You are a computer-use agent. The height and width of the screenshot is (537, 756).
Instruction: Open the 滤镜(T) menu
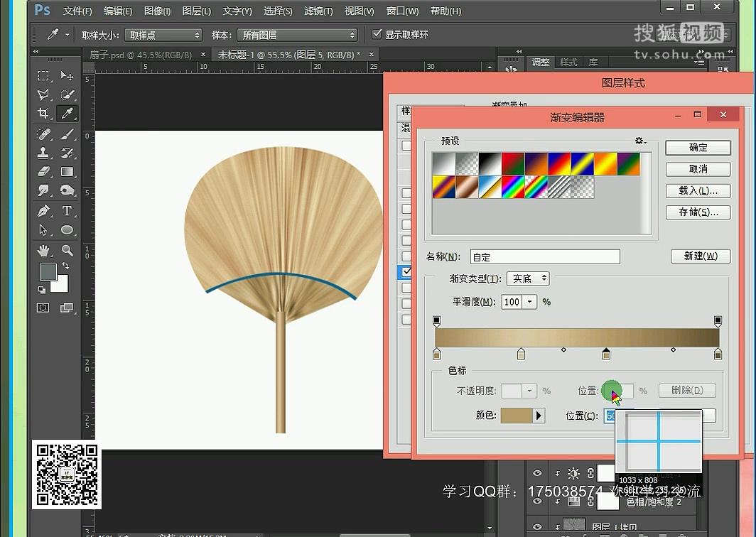pos(318,11)
